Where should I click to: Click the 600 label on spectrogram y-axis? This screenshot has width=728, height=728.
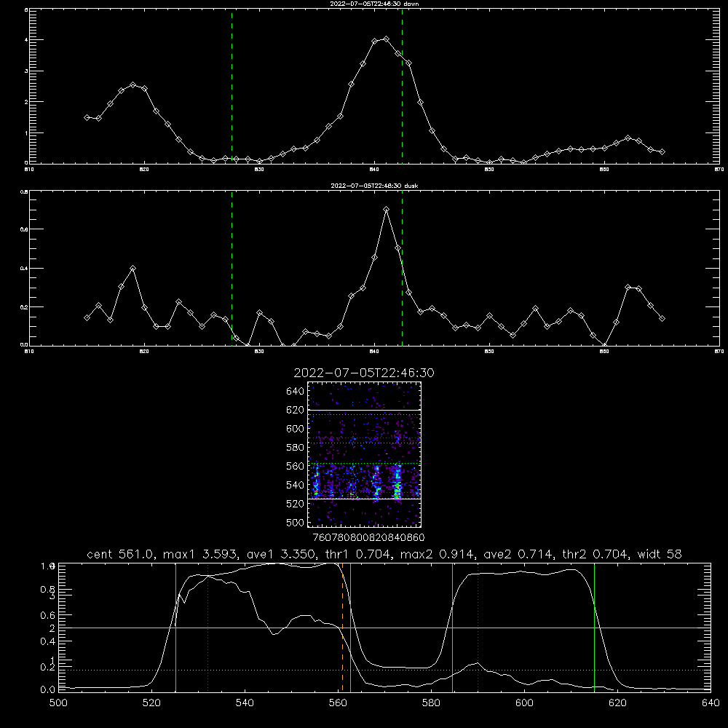pyautogui.click(x=296, y=429)
